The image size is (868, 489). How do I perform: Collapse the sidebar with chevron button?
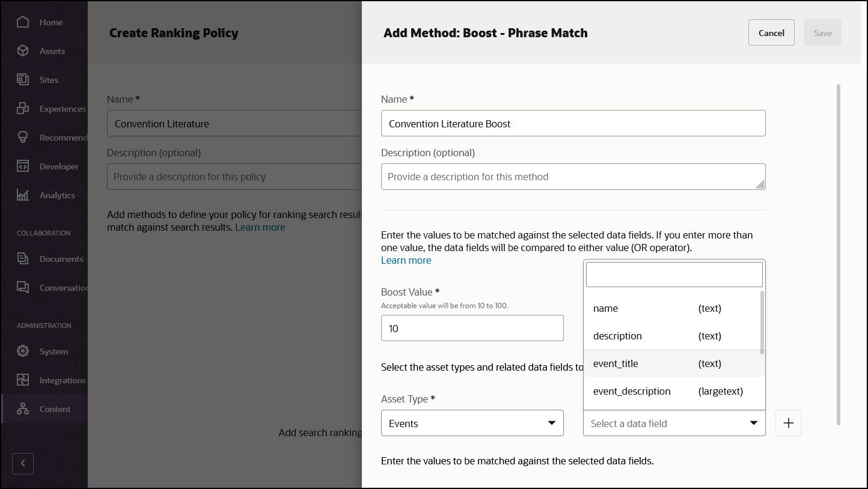pos(23,463)
